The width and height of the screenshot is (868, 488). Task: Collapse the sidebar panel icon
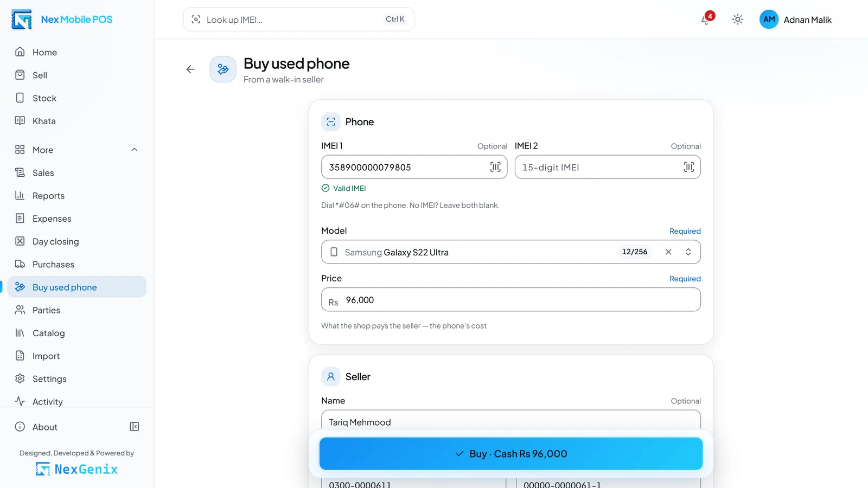(135, 427)
